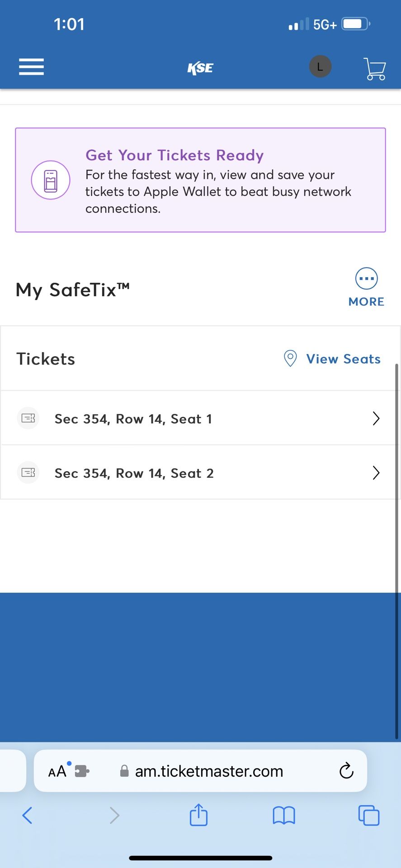Tap the map pin icon beside View Seats
Viewport: 401px width, 868px height.
point(290,359)
